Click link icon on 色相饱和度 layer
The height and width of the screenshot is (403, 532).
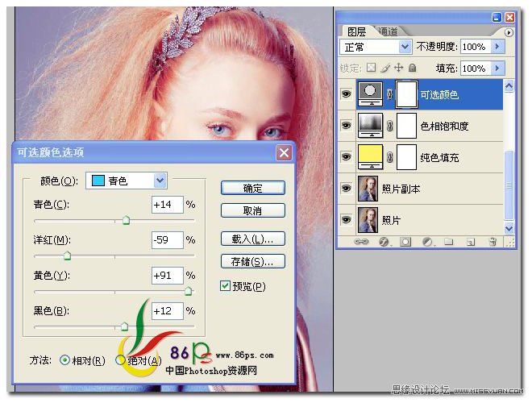pyautogui.click(x=389, y=126)
